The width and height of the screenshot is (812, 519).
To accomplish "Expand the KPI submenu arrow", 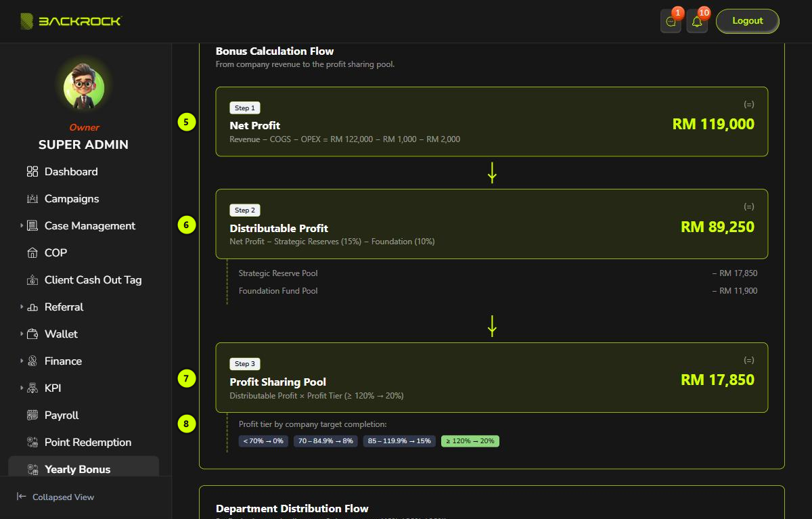I will (x=22, y=388).
